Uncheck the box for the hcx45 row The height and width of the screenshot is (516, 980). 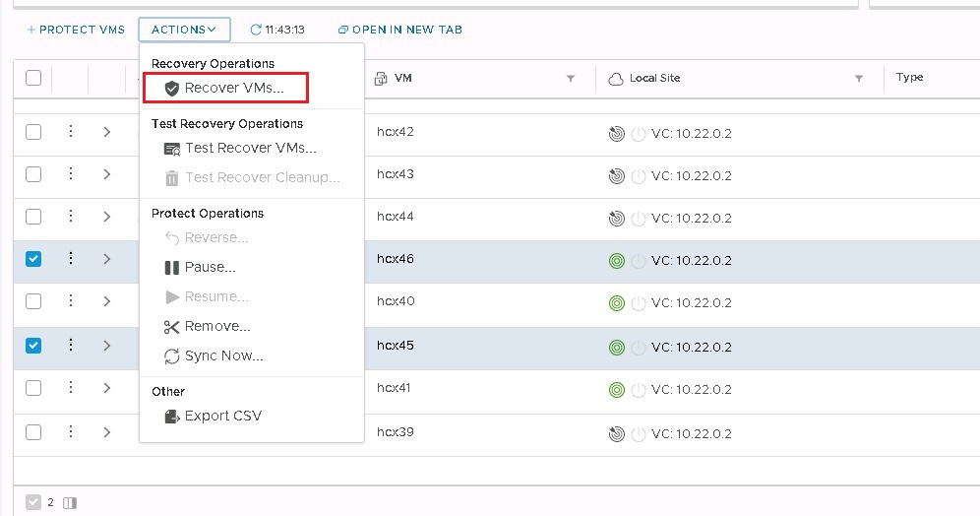click(x=33, y=346)
